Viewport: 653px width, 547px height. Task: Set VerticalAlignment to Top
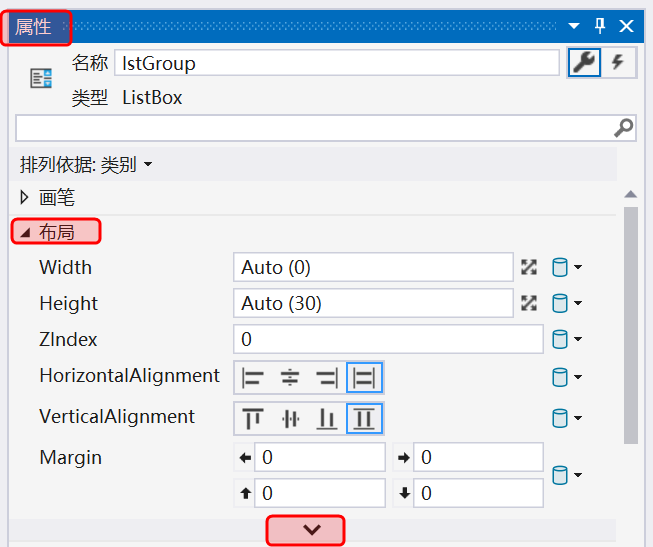point(253,418)
